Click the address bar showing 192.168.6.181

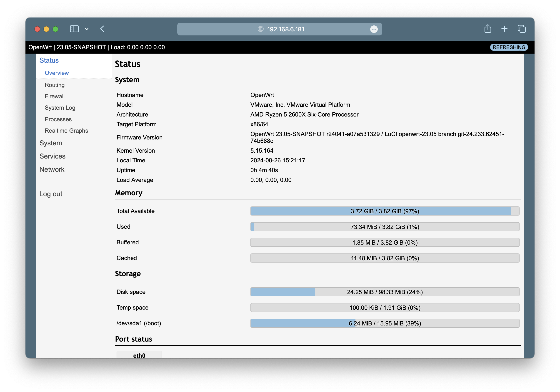(x=285, y=29)
